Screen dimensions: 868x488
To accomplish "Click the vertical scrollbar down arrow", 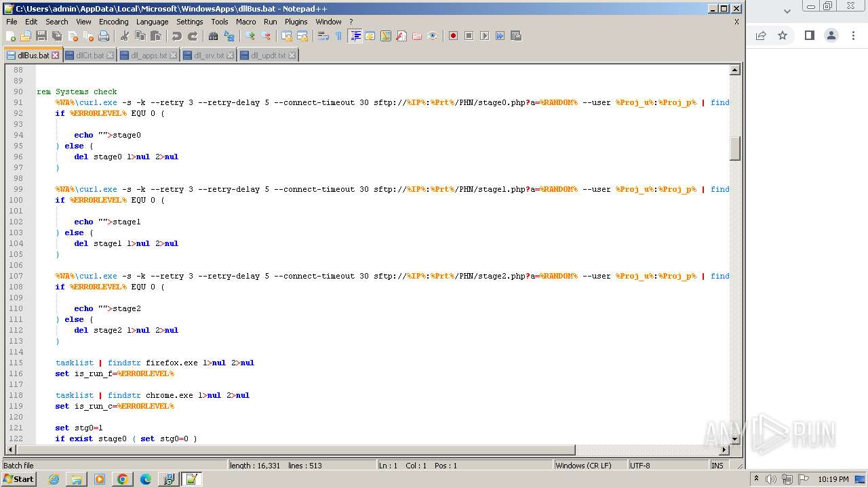I will tap(735, 439).
